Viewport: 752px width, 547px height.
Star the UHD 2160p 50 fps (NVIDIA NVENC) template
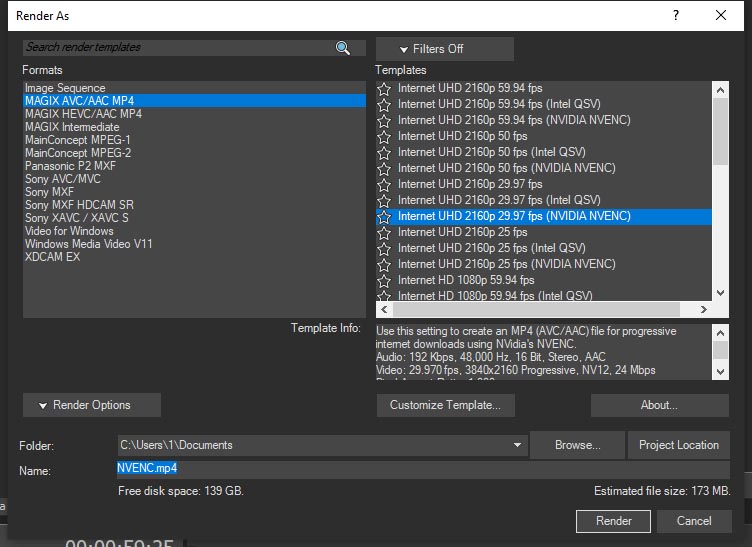pyautogui.click(x=384, y=169)
